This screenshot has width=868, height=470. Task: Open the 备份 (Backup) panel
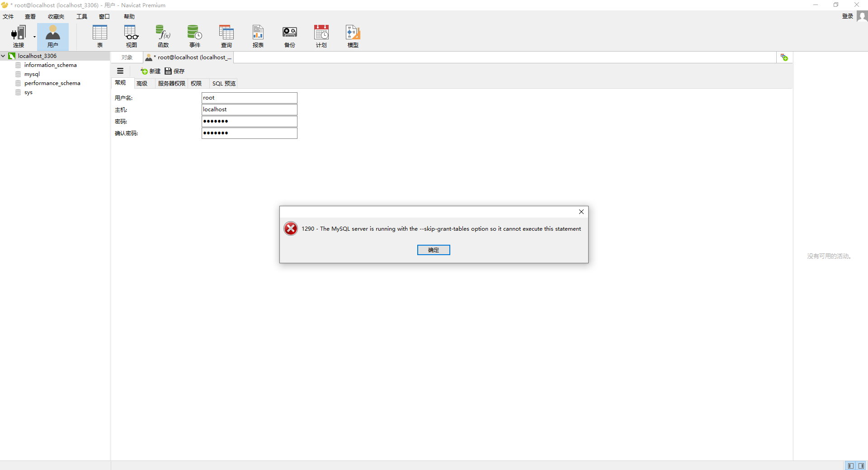pyautogui.click(x=290, y=36)
